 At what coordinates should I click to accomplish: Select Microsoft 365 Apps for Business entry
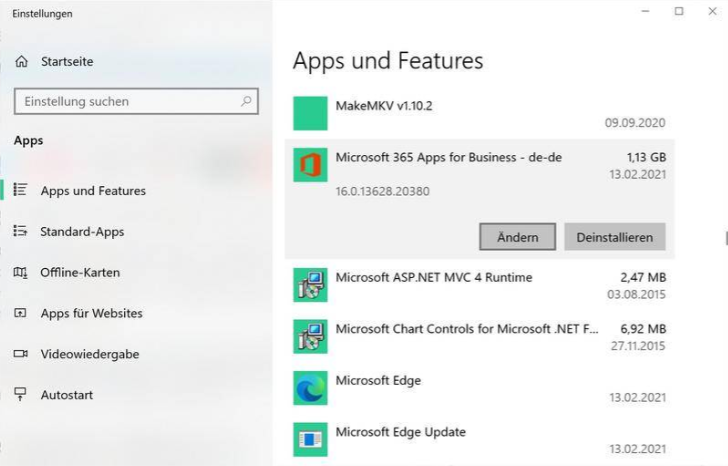(448, 157)
